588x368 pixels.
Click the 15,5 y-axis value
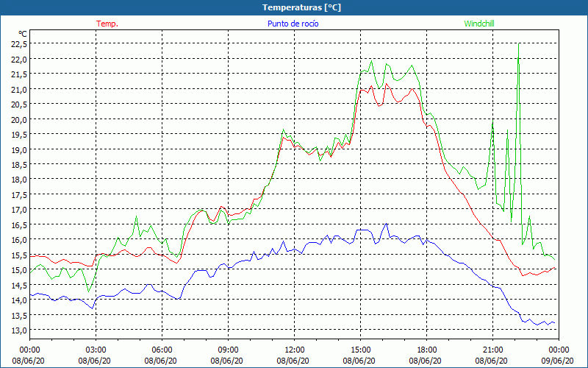(19, 255)
